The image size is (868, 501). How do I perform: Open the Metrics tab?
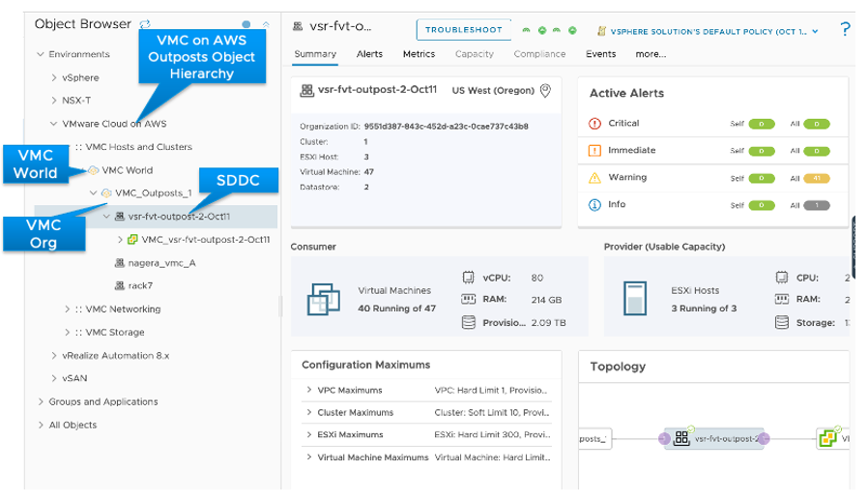[x=419, y=54]
